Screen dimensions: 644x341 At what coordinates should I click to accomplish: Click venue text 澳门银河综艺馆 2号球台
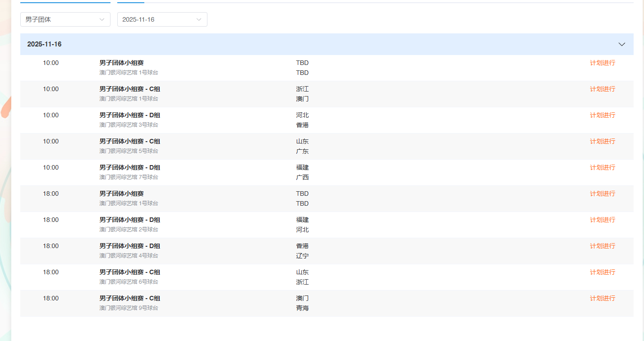click(129, 229)
